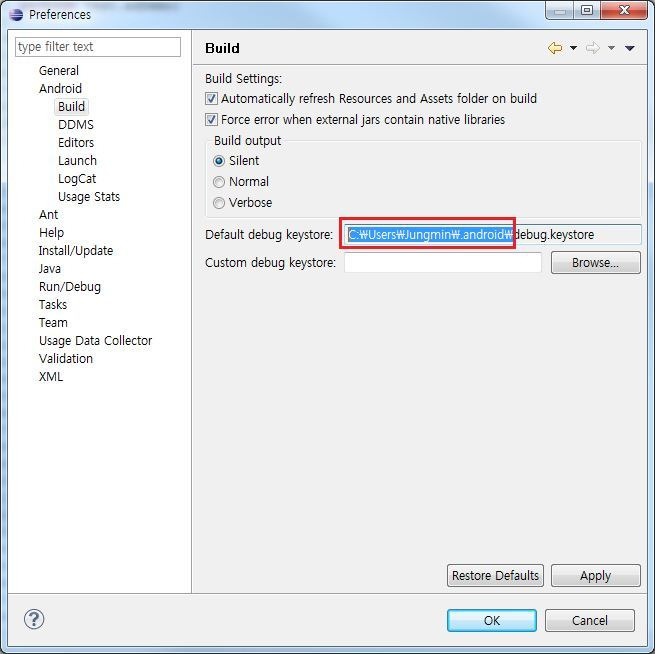
Task: Focus the type filter text box
Action: (98, 47)
